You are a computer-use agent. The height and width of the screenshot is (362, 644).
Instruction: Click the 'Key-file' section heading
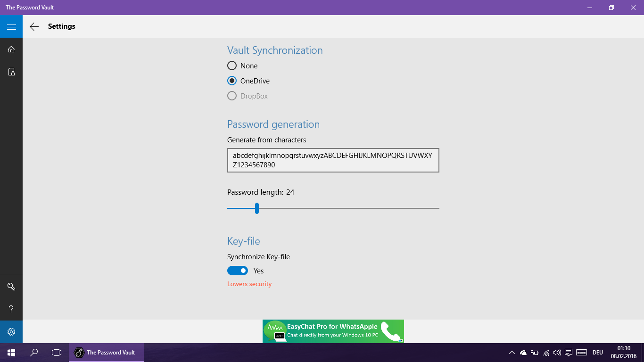(244, 241)
